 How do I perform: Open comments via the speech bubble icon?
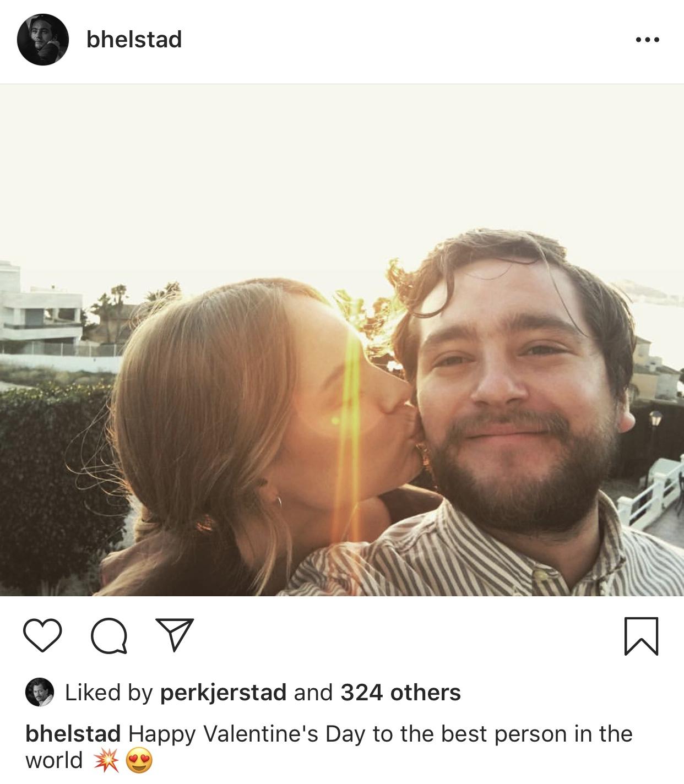(108, 636)
